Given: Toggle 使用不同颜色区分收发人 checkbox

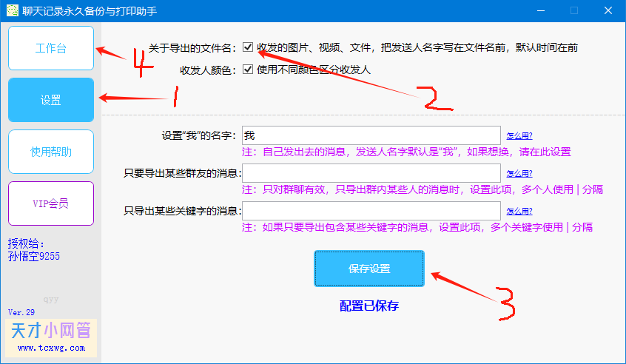Looking at the screenshot, I should point(248,69).
